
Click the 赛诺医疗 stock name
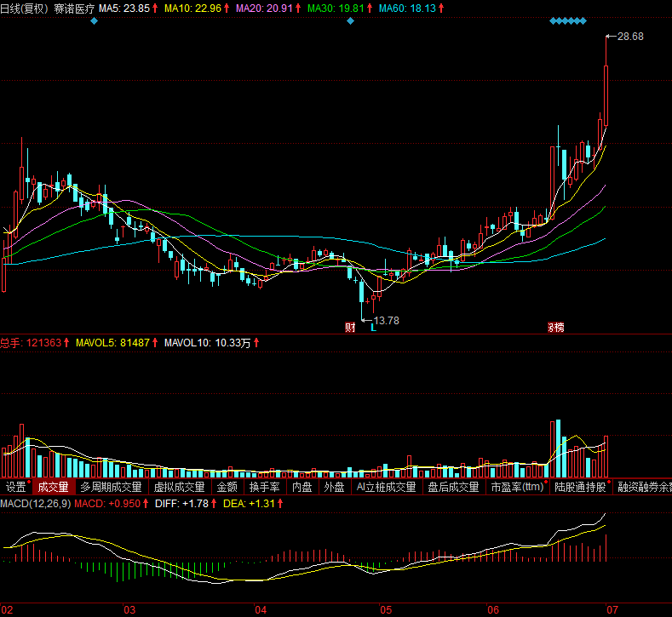[x=73, y=8]
